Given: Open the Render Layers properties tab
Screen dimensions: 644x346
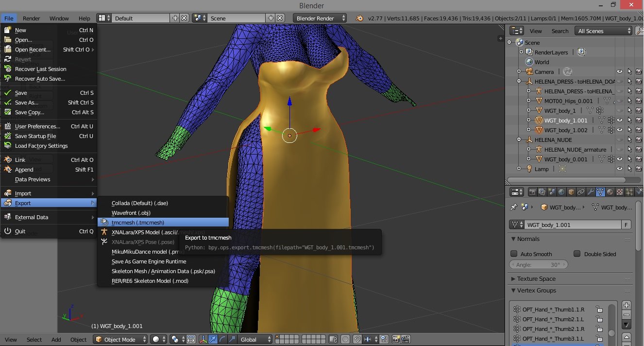Looking at the screenshot, I should pyautogui.click(x=542, y=192).
